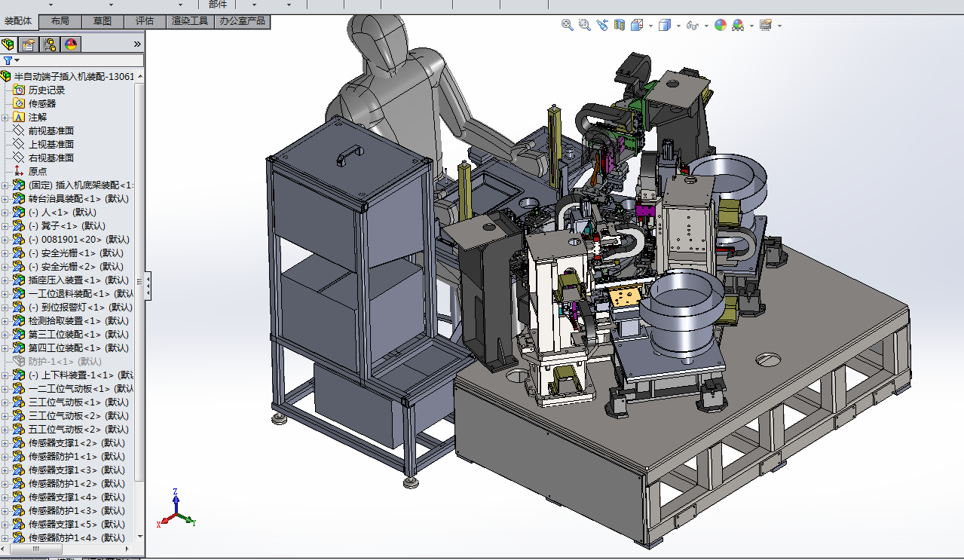Open the 渲染工具 tab
Viewport: 964px width, 560px height.
[x=189, y=21]
